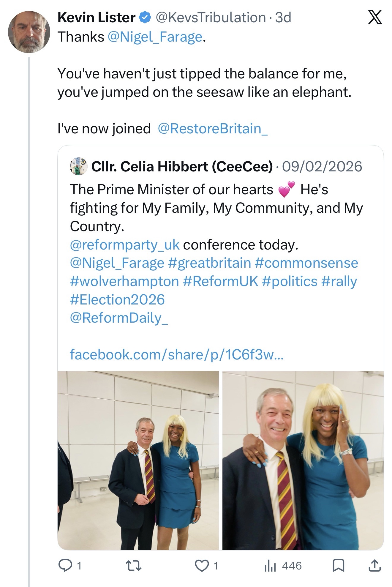
Task: Enlarge the right close-up photo
Action: click(303, 460)
